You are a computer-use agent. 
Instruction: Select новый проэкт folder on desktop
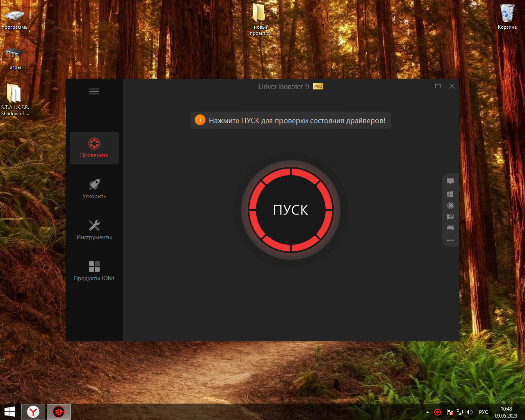click(x=261, y=19)
